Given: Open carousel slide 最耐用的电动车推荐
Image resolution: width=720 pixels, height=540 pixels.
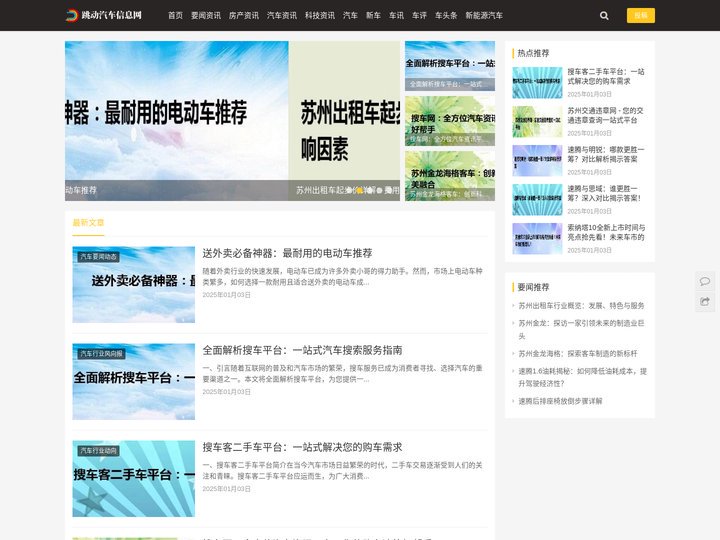Looking at the screenshot, I should pos(177,121).
